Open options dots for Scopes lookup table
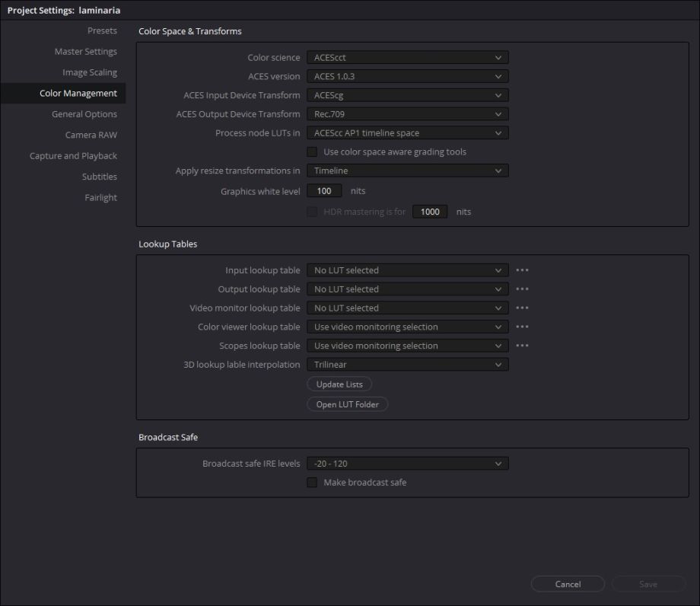This screenshot has height=606, width=700. (522, 346)
